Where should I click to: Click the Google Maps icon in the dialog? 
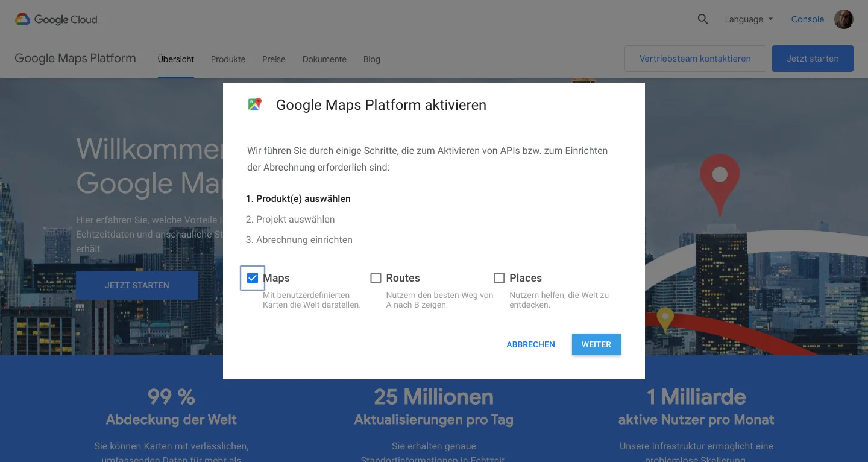(255, 104)
